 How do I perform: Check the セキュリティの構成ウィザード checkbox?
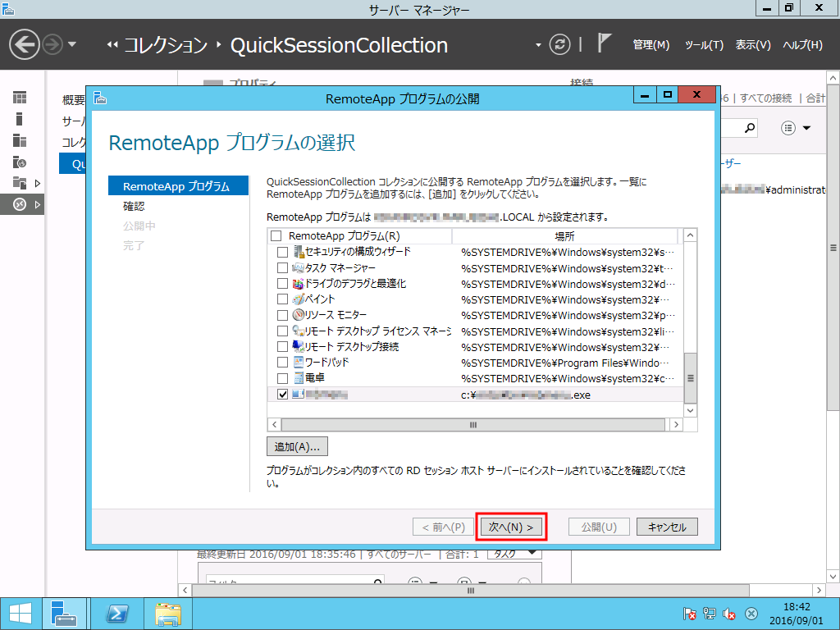(x=282, y=252)
